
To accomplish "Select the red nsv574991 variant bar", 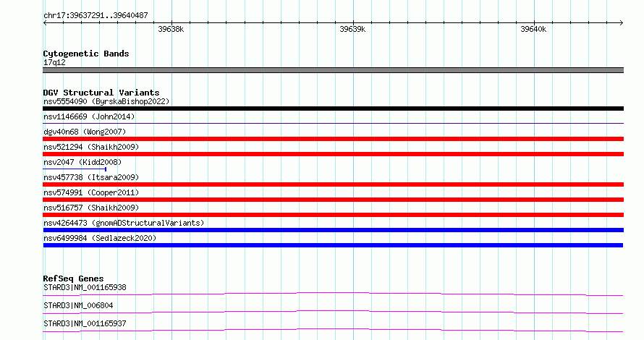I will pos(333,200).
